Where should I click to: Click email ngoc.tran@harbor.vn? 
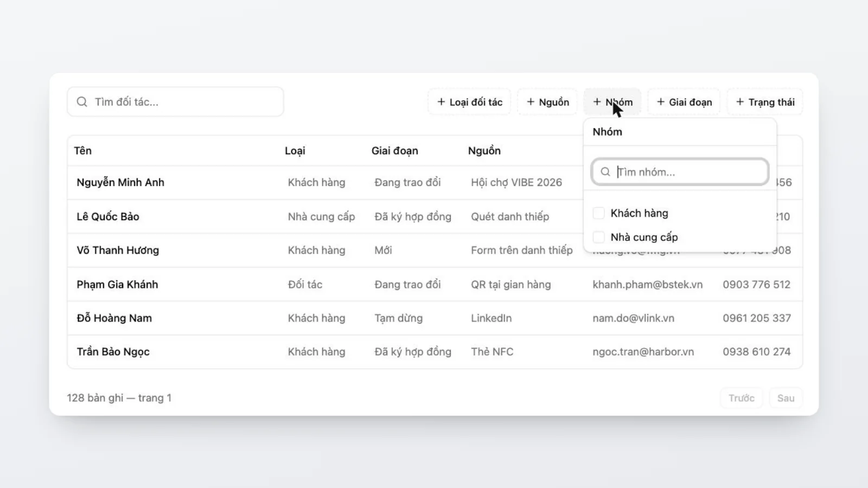(x=643, y=352)
